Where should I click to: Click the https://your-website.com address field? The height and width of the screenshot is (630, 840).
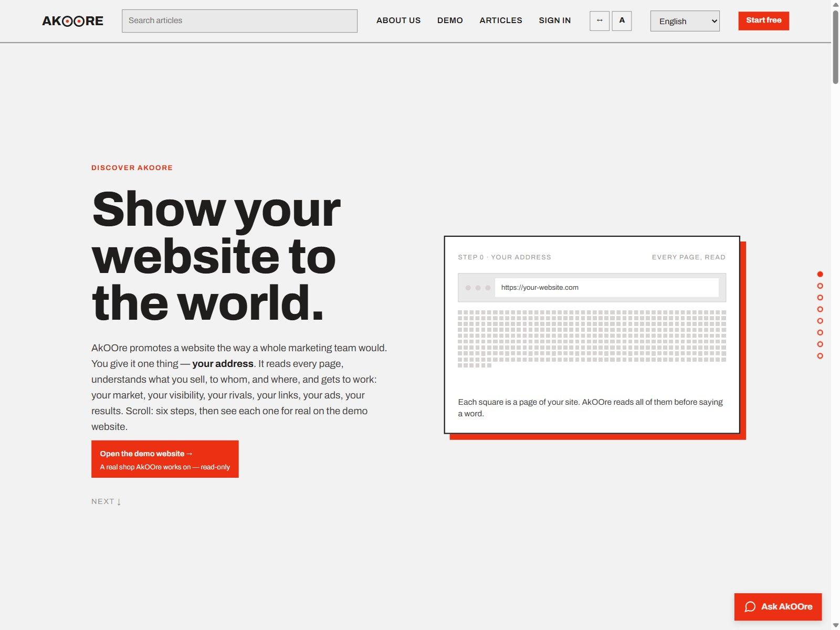tap(606, 288)
